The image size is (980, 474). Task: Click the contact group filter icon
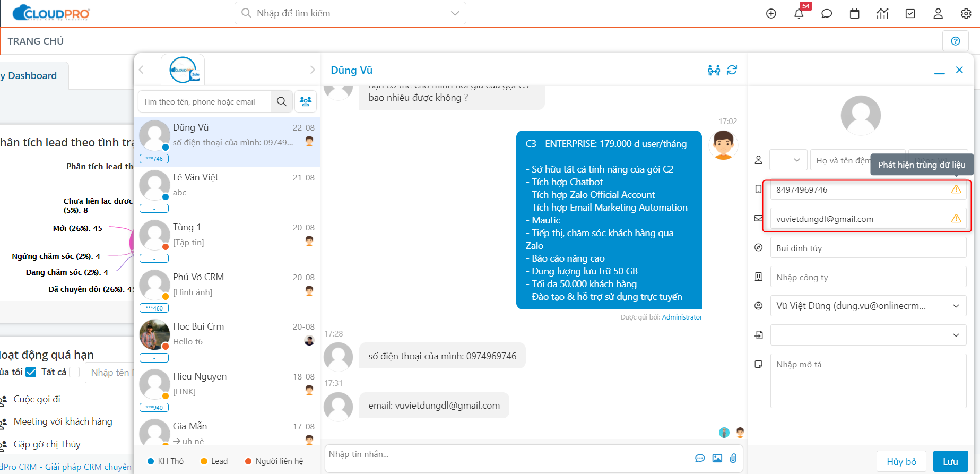[306, 101]
